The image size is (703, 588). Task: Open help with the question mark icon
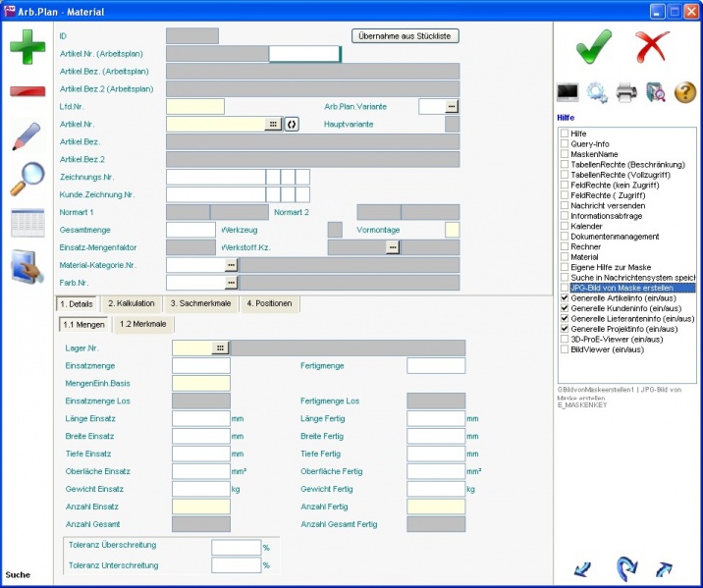point(684,93)
